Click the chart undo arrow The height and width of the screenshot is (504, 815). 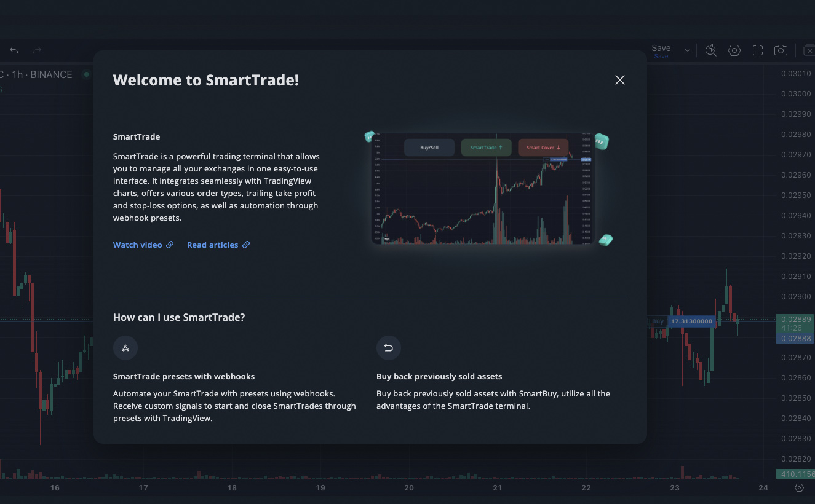(x=14, y=50)
